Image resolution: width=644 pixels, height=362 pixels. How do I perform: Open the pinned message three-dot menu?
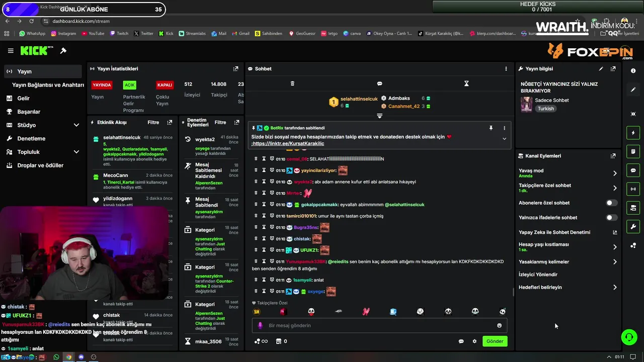504,128
